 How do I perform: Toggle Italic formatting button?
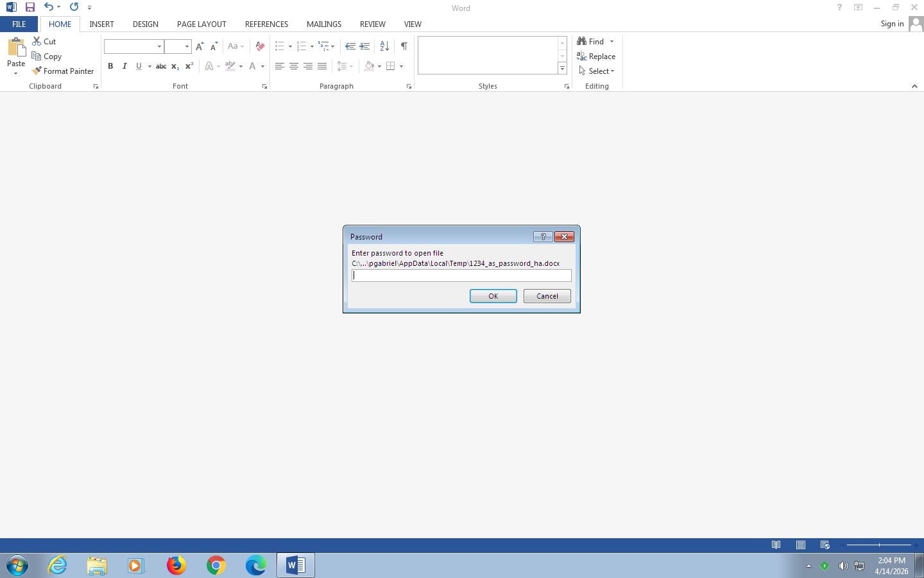pos(124,66)
